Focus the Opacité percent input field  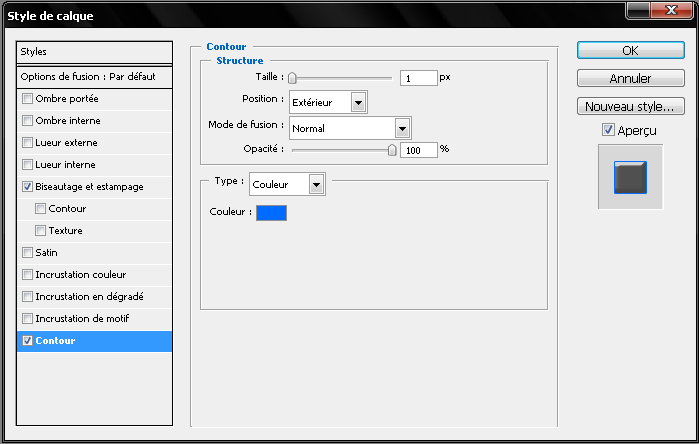419,150
